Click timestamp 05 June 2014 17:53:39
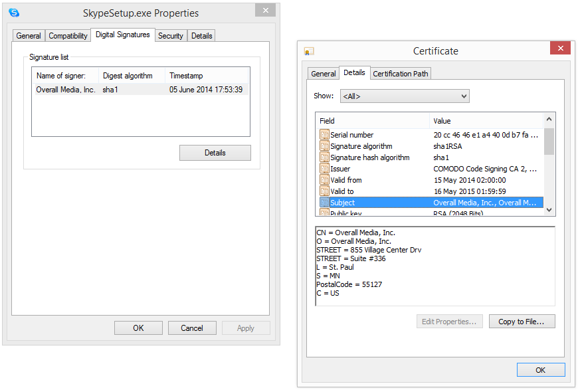Viewport: 578px width, 392px height. point(206,90)
